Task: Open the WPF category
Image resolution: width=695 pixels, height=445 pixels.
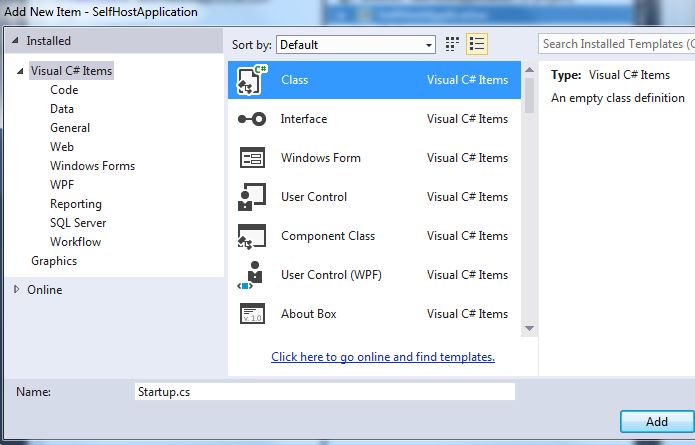Action: pos(62,185)
